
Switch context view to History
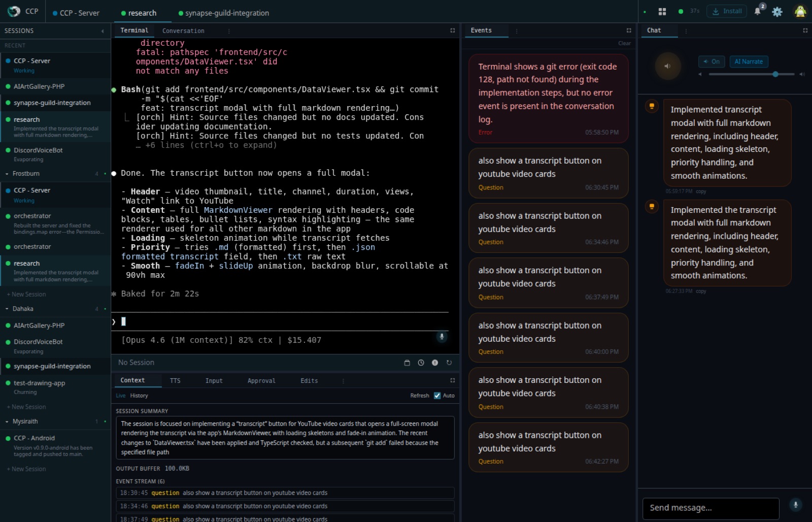pyautogui.click(x=139, y=396)
